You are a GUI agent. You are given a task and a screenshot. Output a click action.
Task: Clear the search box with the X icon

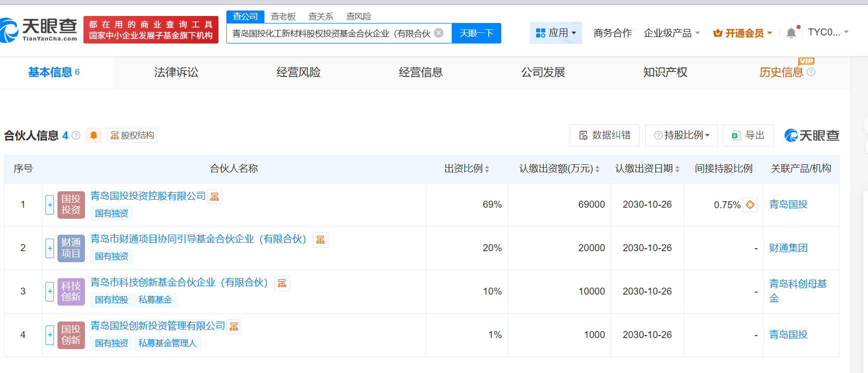coord(439,33)
